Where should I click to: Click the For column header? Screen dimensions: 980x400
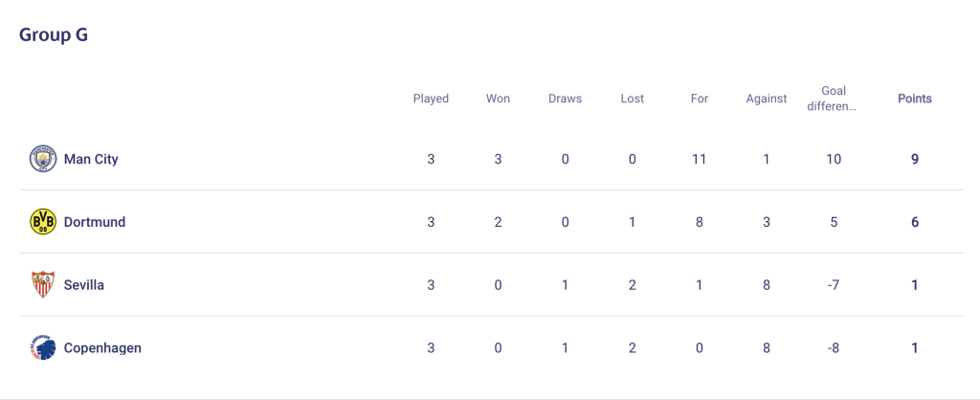(x=700, y=99)
